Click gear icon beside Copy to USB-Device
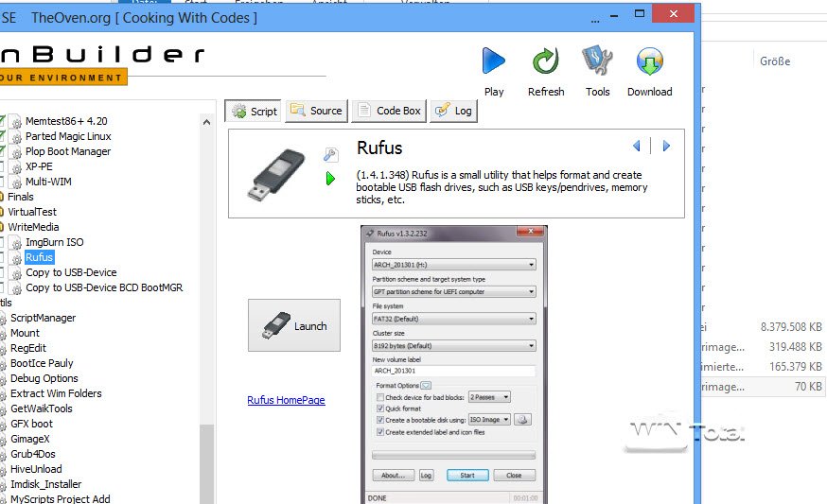The width and height of the screenshot is (827, 504). pyautogui.click(x=16, y=273)
